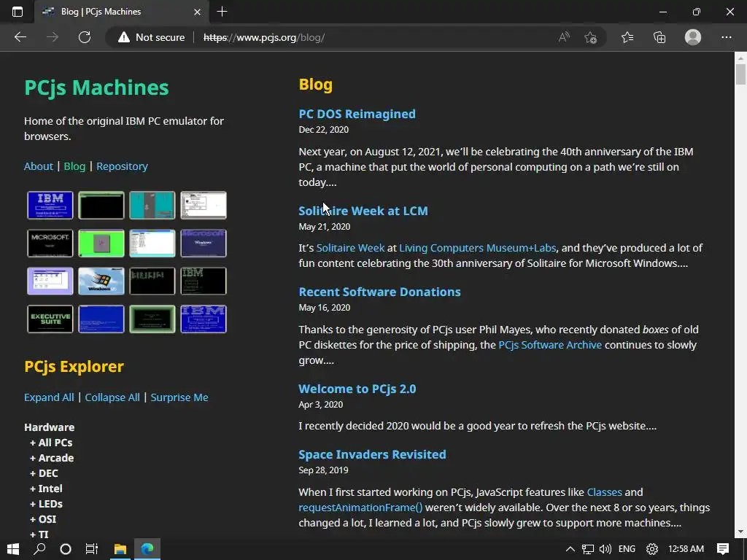Launch Cortana from the taskbar
Image resolution: width=747 pixels, height=560 pixels.
point(66,549)
